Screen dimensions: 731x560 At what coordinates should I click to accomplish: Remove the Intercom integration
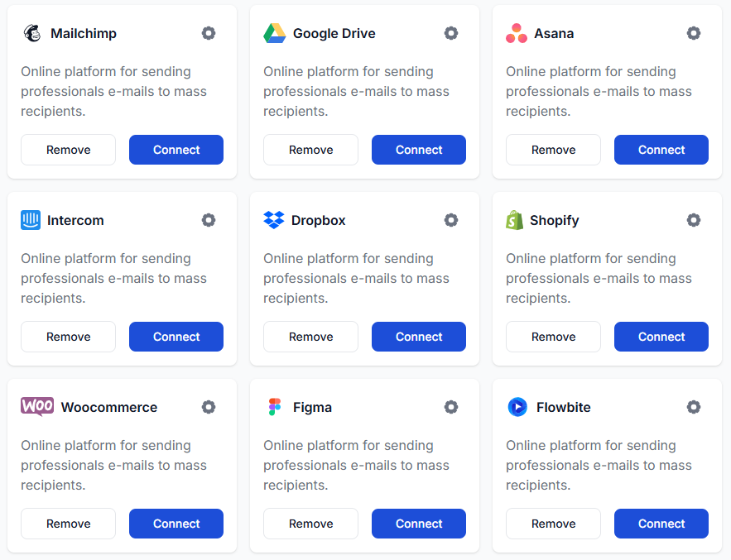point(68,337)
